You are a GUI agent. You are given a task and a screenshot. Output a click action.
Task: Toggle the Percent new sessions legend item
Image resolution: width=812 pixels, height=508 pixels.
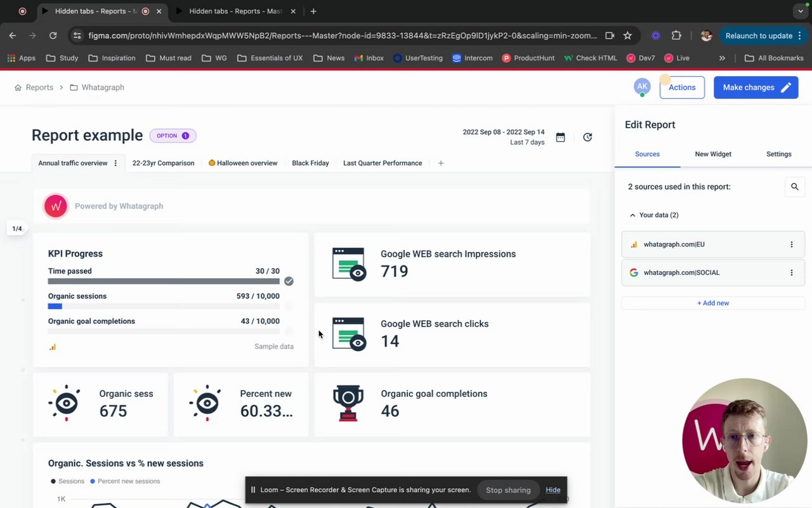[x=125, y=481]
